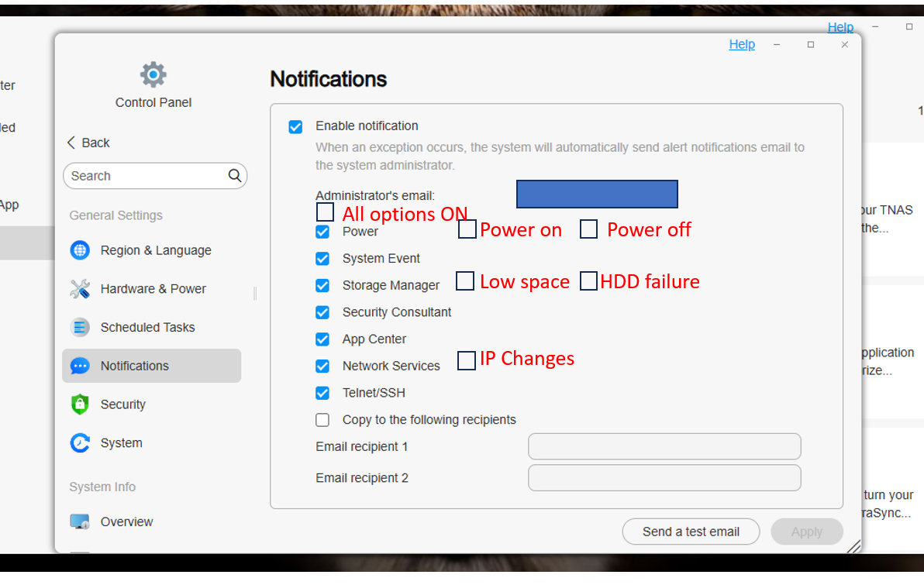The image size is (924, 585).
Task: Click the Hardware & Power tools icon
Action: pos(80,289)
